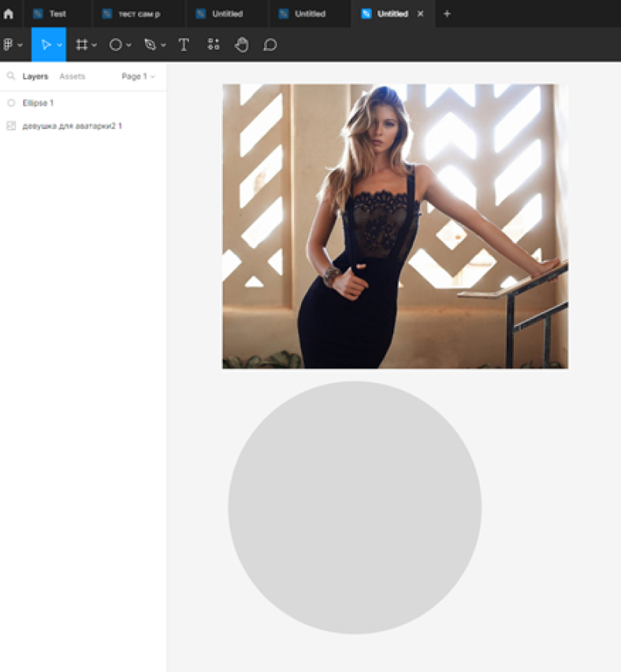Select the Frame tool

81,45
